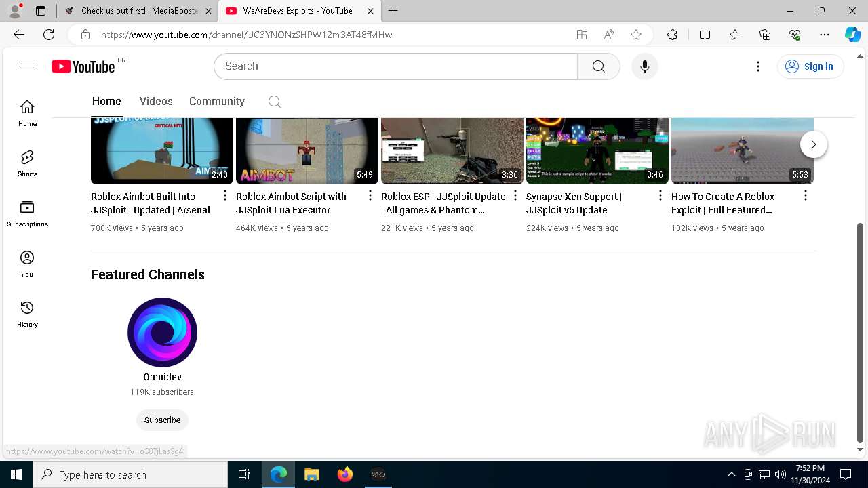This screenshot has height=488, width=868.
Task: Open Omnidev featured channel name
Action: 162,377
